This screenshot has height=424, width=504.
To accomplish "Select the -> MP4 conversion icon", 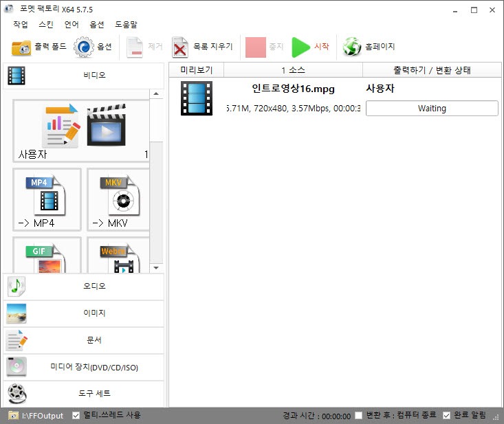I will (47, 199).
